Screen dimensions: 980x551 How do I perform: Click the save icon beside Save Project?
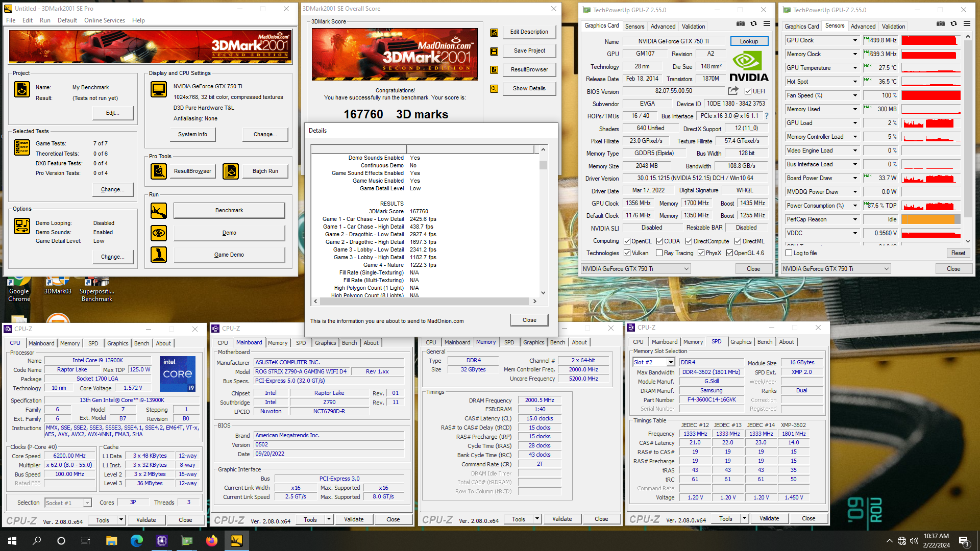494,52
